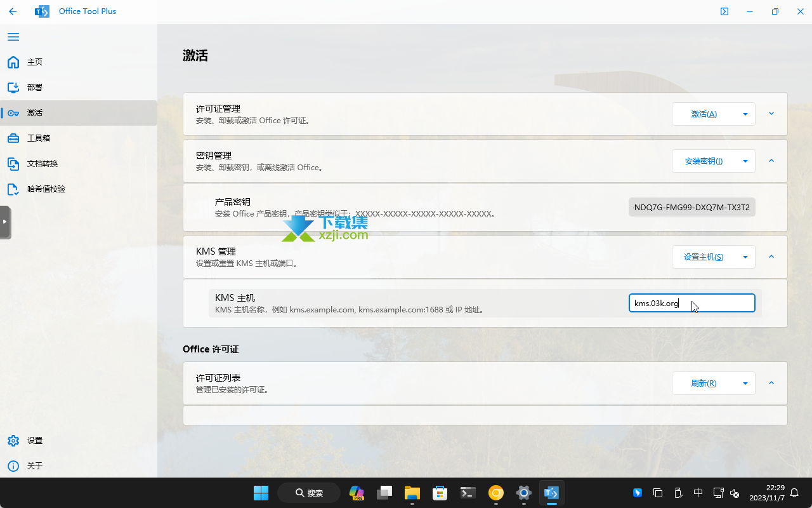Open Copilot preview from the taskbar
The image size is (812, 508).
click(x=357, y=493)
